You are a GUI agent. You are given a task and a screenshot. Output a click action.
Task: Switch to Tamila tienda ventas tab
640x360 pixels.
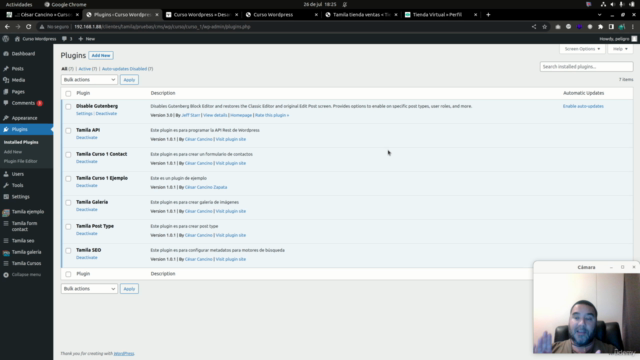click(x=361, y=15)
